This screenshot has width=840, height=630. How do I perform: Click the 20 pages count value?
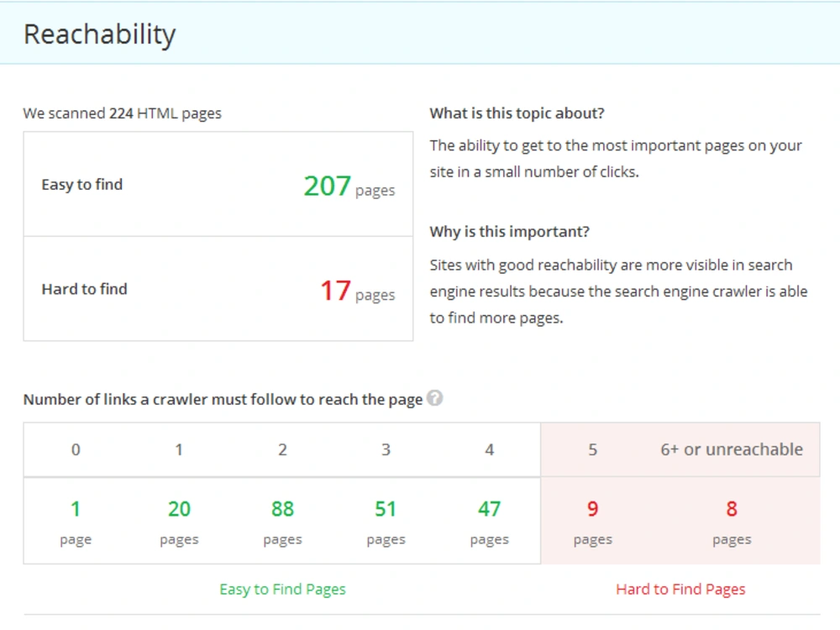click(179, 509)
